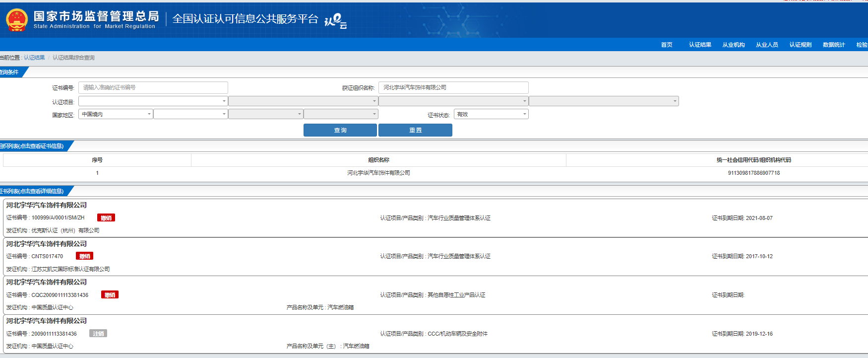868x358 pixels.
Task: Open the 从业机构 navigation menu
Action: pos(734,45)
